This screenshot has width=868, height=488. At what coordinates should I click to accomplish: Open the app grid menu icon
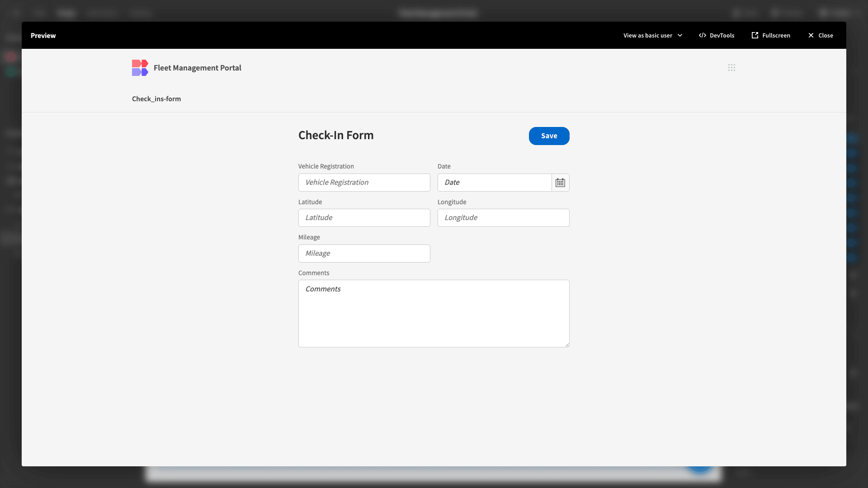pyautogui.click(x=731, y=68)
